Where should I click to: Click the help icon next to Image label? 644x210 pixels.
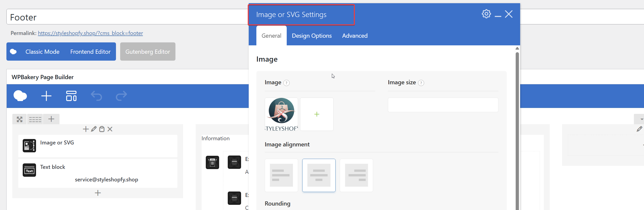pyautogui.click(x=286, y=83)
